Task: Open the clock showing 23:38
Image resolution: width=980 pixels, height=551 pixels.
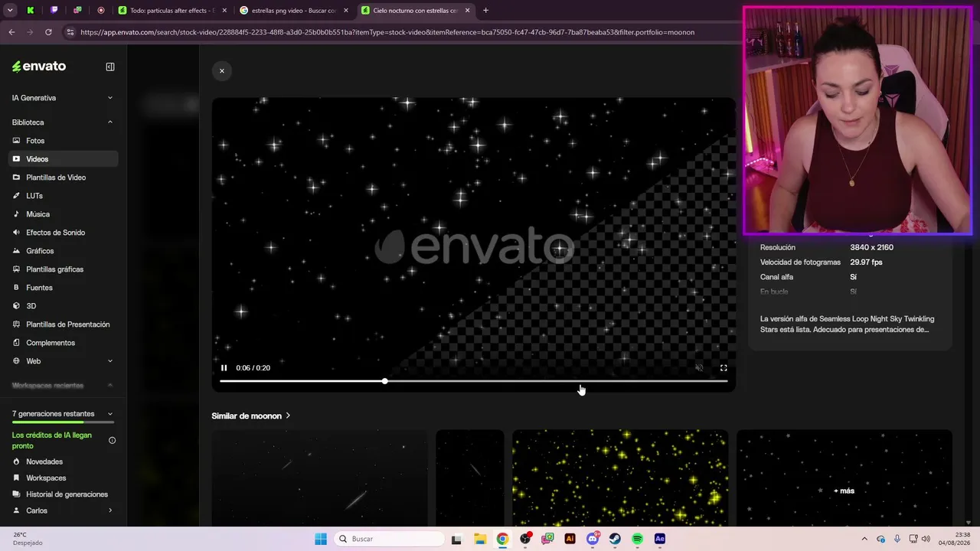Action: click(955, 539)
